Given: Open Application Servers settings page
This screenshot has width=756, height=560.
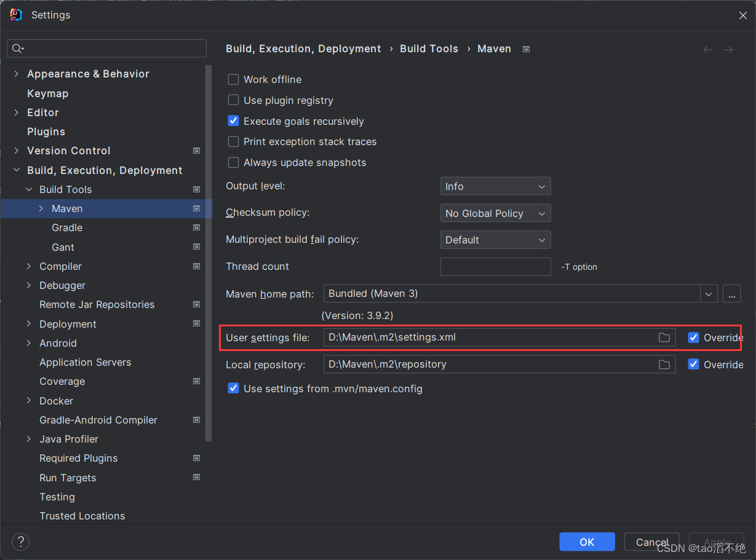Looking at the screenshot, I should click(x=86, y=362).
